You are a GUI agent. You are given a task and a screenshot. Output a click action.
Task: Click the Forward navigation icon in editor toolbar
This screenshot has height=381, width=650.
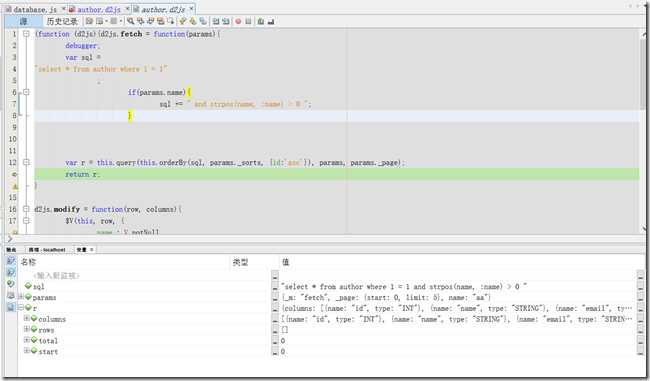[114, 21]
